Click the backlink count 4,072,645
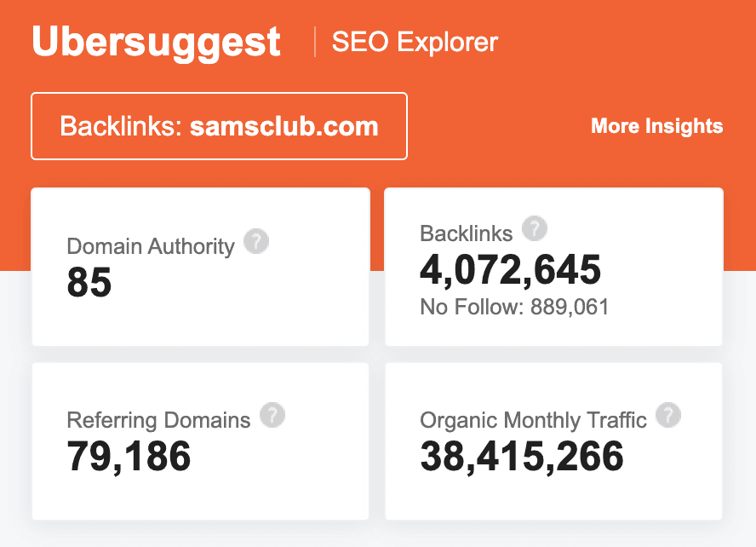This screenshot has width=756, height=547. tap(509, 269)
